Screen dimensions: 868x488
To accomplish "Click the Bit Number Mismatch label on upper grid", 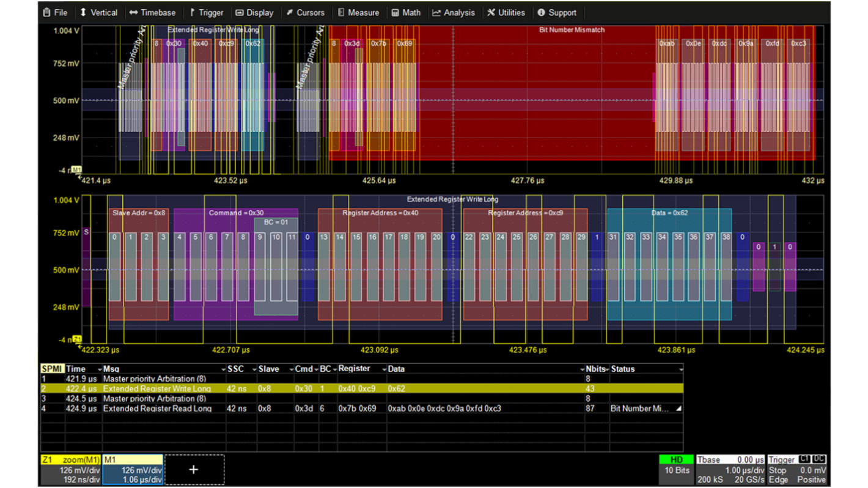I will pos(572,29).
